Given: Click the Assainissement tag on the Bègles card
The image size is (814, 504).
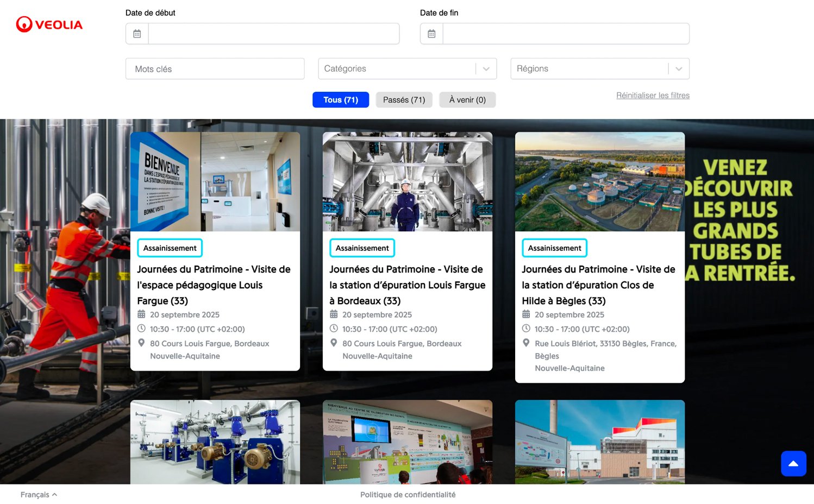Looking at the screenshot, I should click(x=554, y=248).
